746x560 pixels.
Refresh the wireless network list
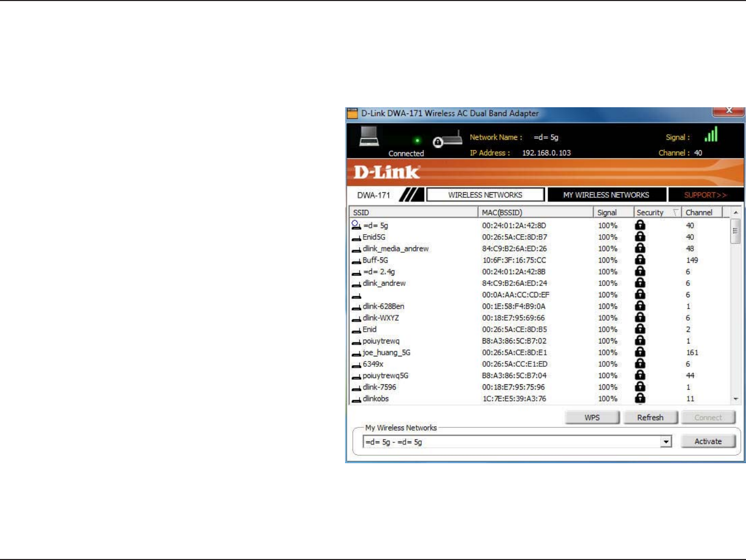650,418
